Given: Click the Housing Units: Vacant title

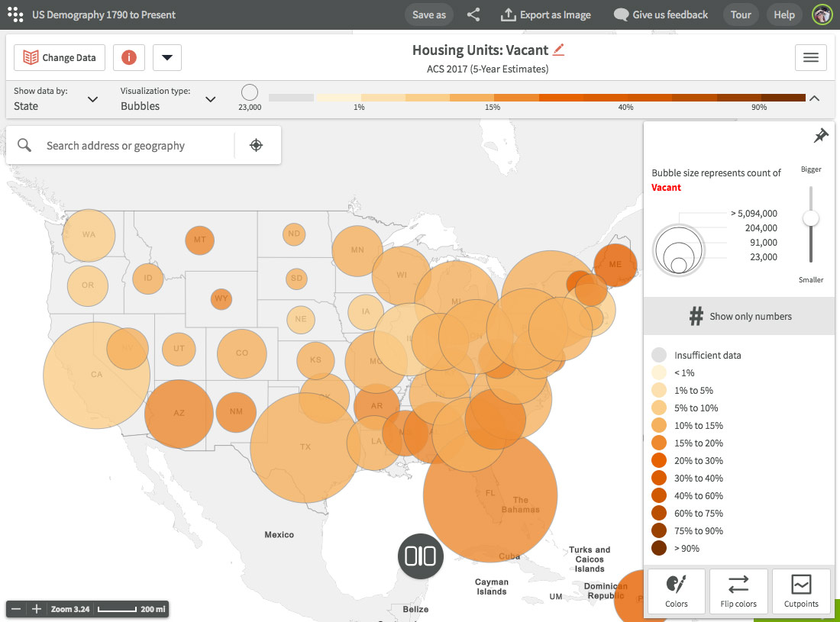Looking at the screenshot, I should (x=480, y=50).
